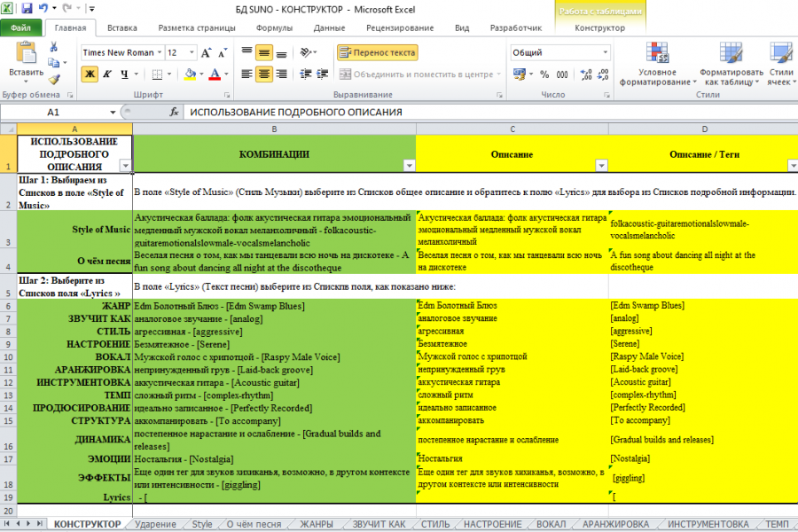Click the Cut scissors icon
The height and width of the screenshot is (532, 798).
[53, 47]
